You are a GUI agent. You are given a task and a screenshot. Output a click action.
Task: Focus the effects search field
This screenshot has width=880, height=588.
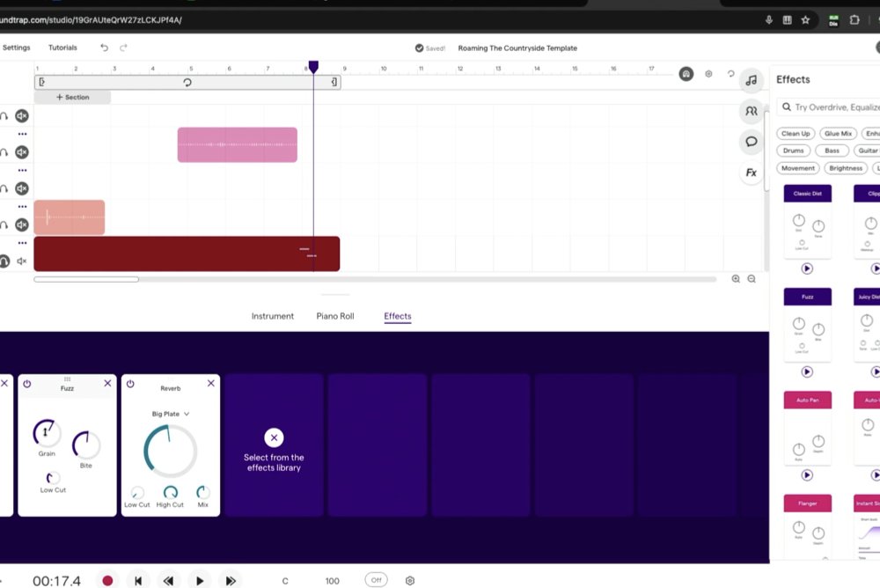[x=828, y=107]
